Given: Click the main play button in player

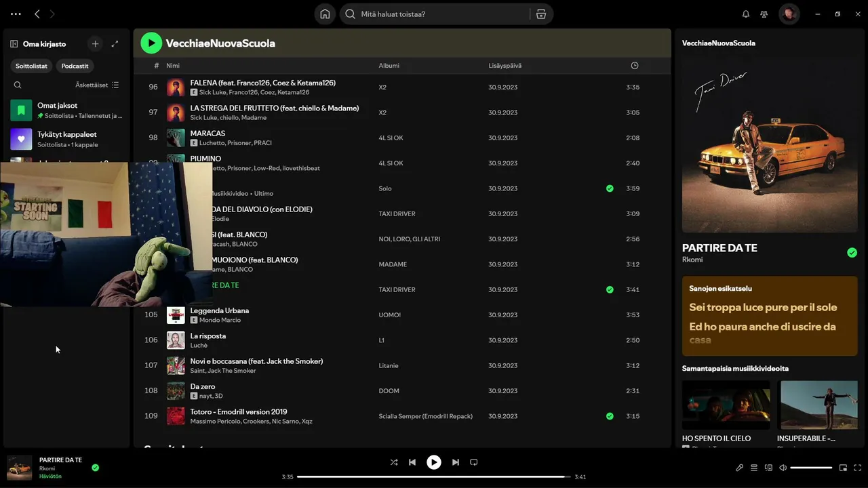Looking at the screenshot, I should click(x=434, y=462).
